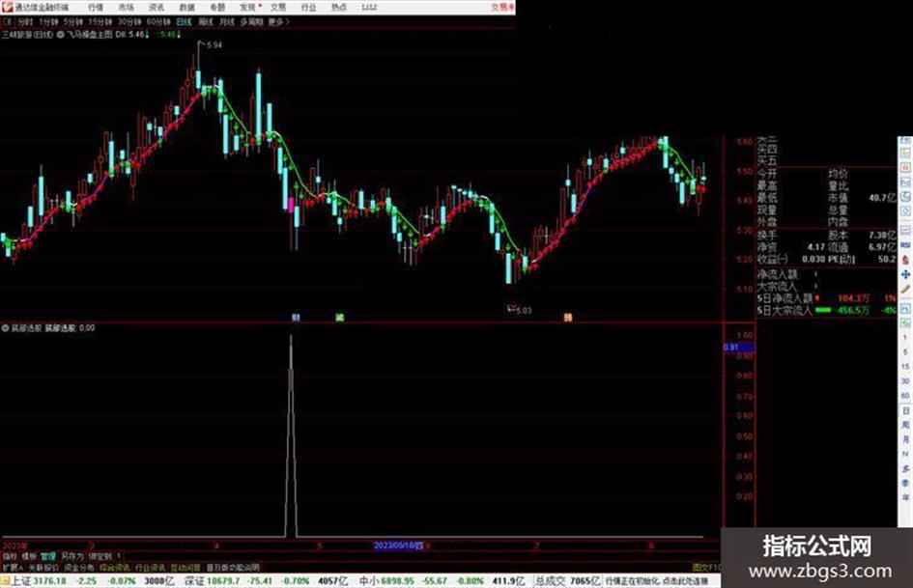Click the RSI icon in right toolbar
913x588 pixels.
[905, 244]
